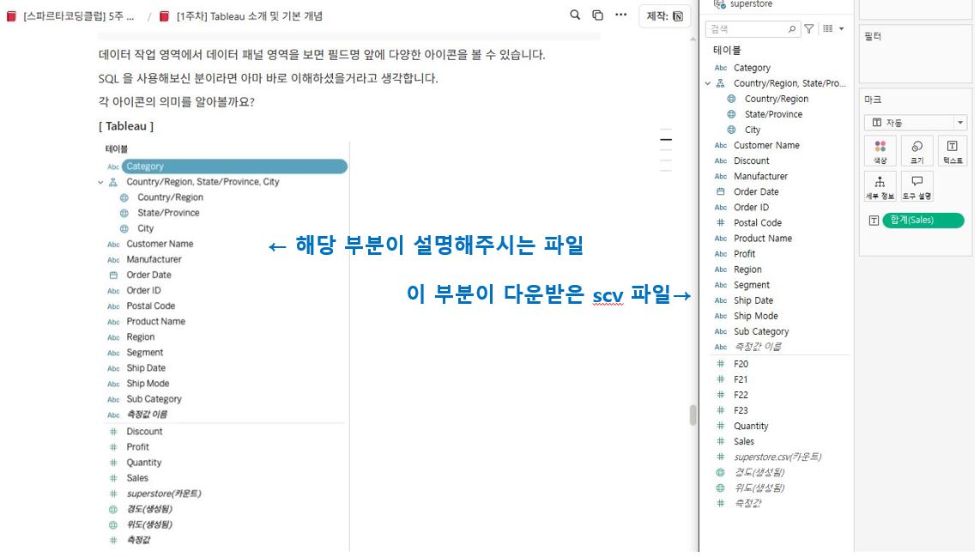This screenshot has width=980, height=557.
Task: Select the Country/Region geographic field in Tableau
Action: point(777,99)
